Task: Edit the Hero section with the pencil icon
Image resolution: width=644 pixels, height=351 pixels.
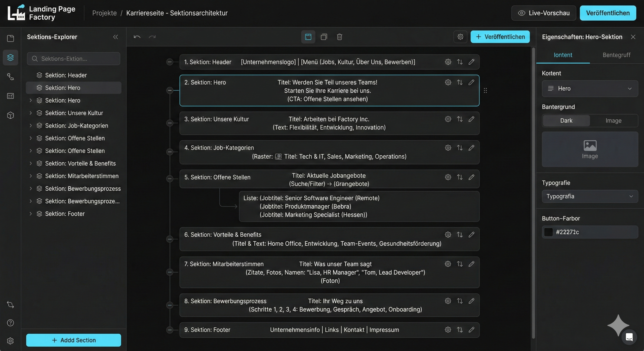Action: click(471, 82)
